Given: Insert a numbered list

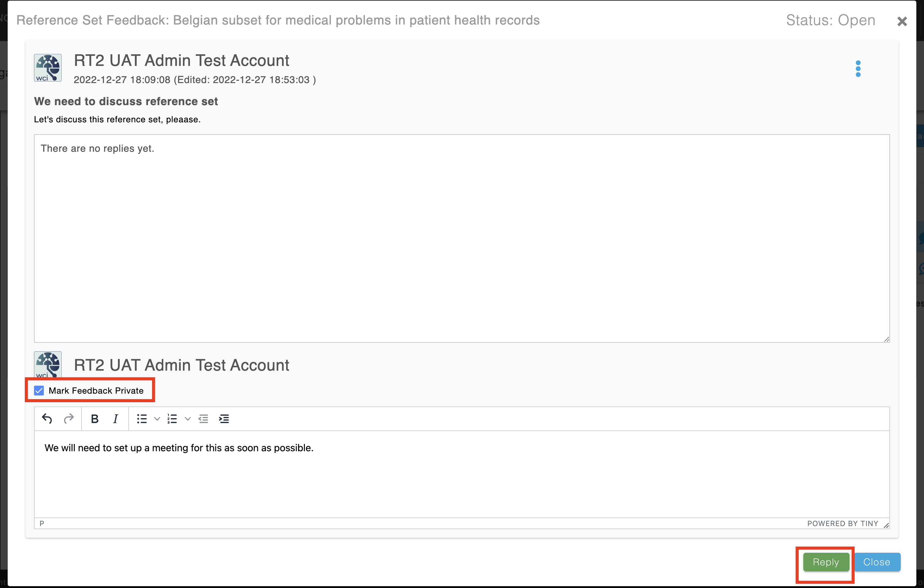Looking at the screenshot, I should (172, 419).
